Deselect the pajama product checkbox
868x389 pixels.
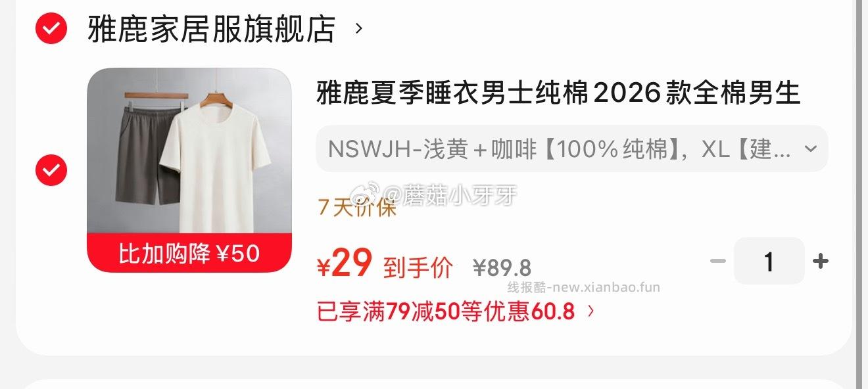tap(51, 170)
